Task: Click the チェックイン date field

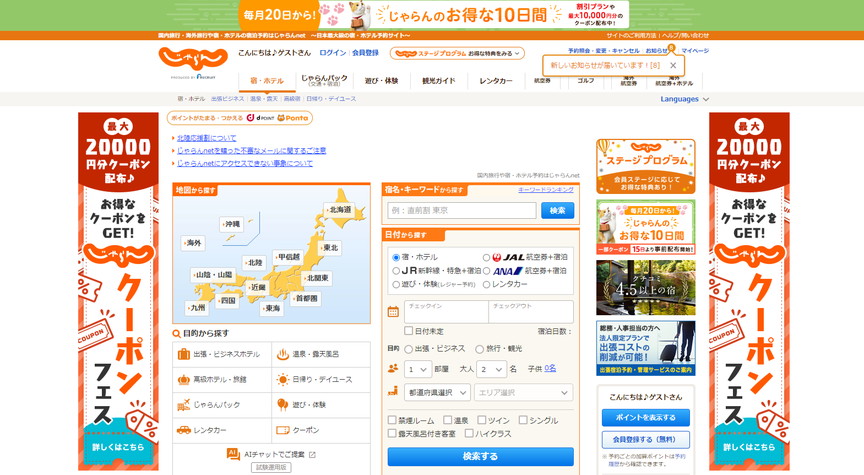Action: [446, 312]
